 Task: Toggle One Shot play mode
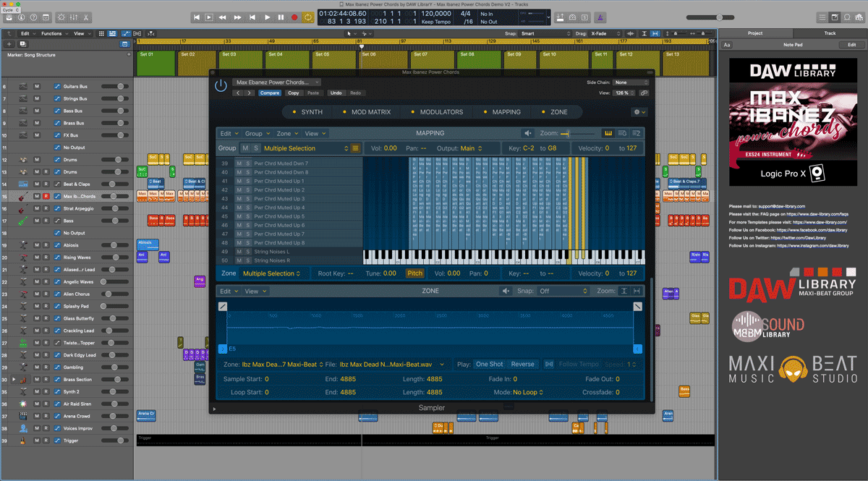490,365
